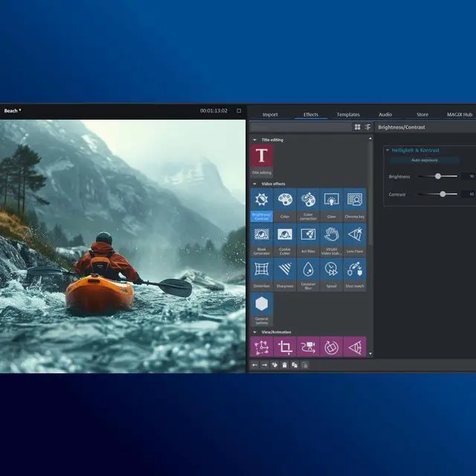476x476 pixels.
Task: Maximize the preview monitor via square icon
Action: click(239, 111)
